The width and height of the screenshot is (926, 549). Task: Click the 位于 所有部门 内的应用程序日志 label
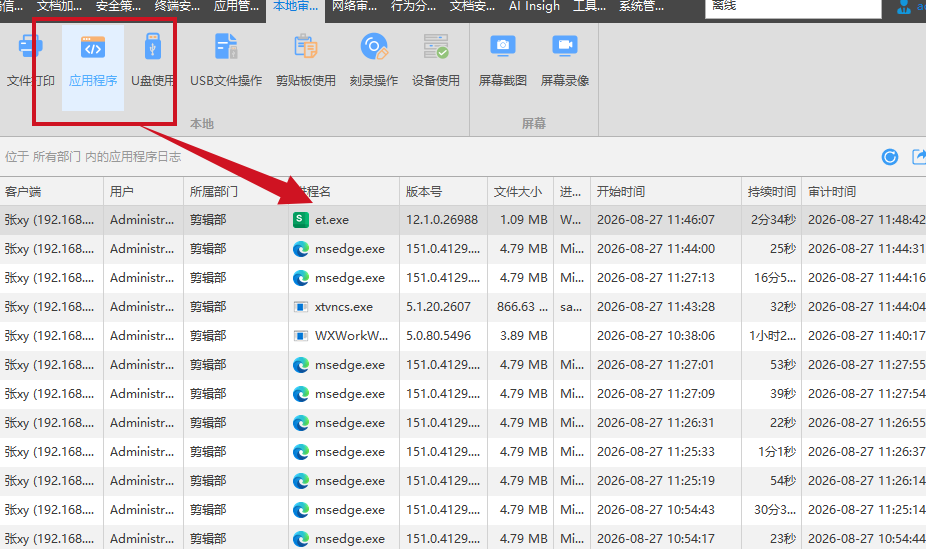click(x=93, y=156)
